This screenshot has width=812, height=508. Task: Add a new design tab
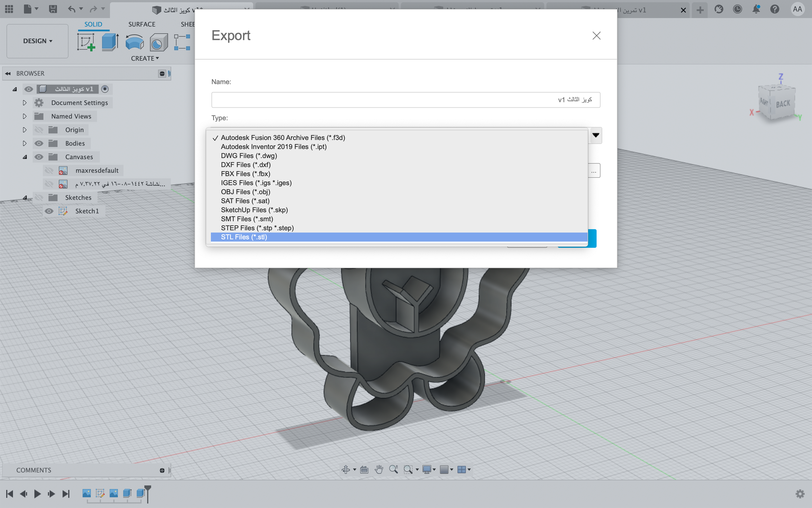pyautogui.click(x=700, y=10)
